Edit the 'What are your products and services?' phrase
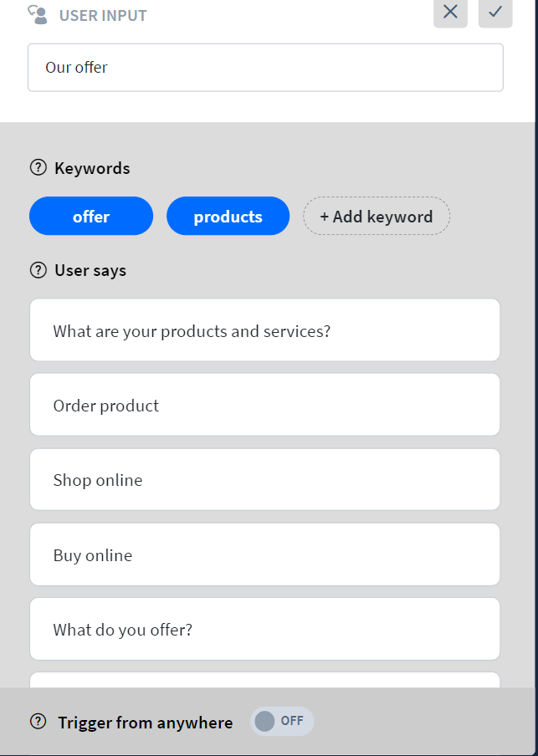Image resolution: width=538 pixels, height=756 pixels. 265,329
